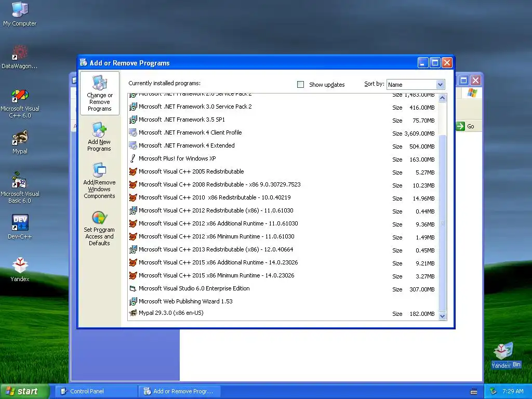Image resolution: width=532 pixels, height=399 pixels.
Task: Select Microsoft Visual C++ 2012 x86 Minimum Runtime row
Action: (x=283, y=236)
